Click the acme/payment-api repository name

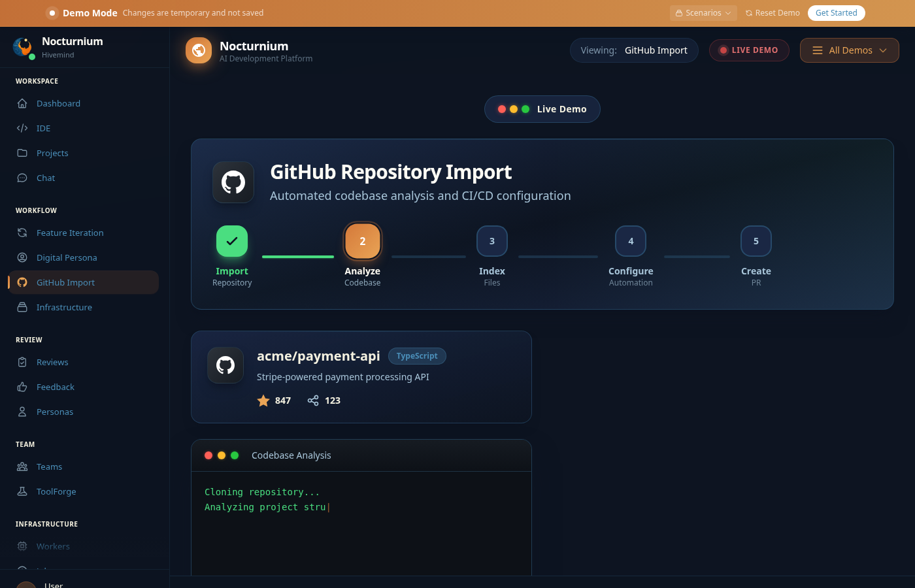[318, 356]
